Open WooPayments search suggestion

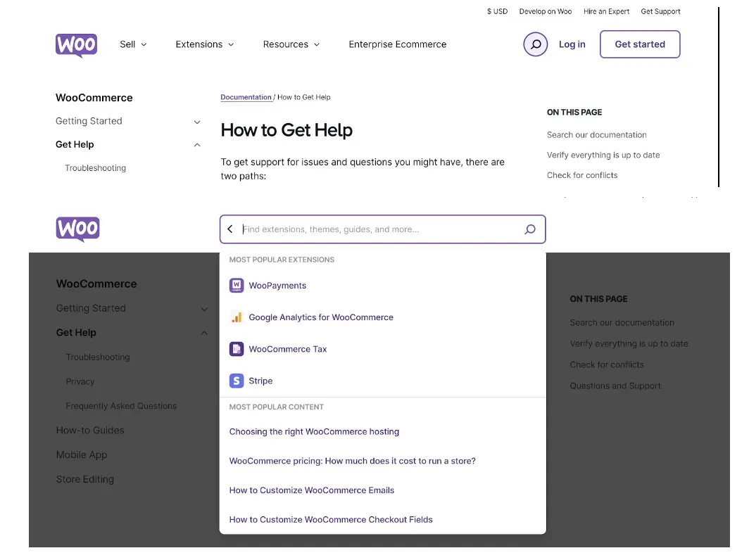pos(277,286)
